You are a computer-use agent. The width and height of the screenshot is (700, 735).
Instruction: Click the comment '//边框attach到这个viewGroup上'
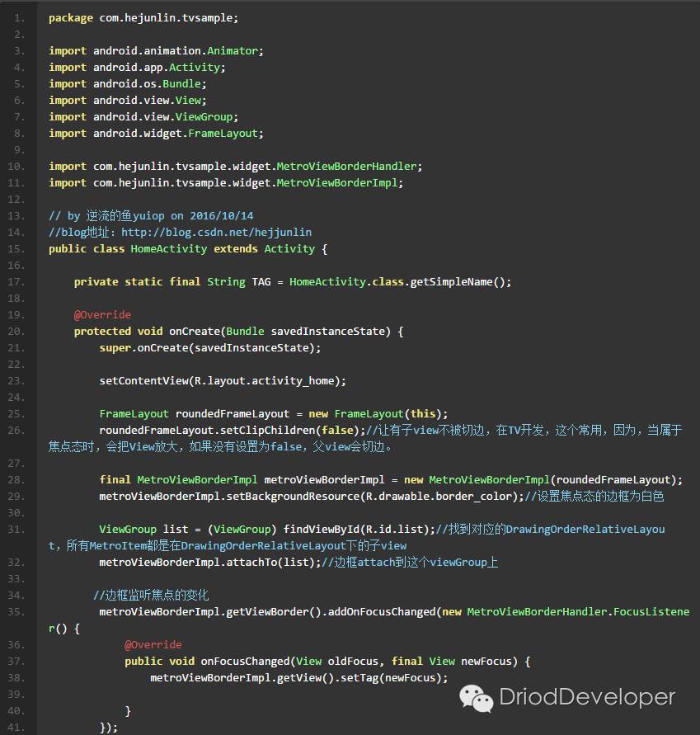410,562
